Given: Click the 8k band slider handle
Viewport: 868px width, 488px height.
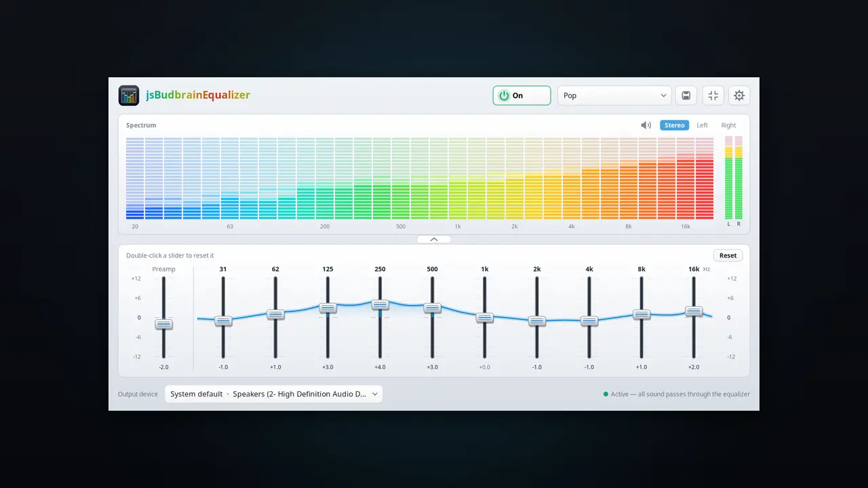Looking at the screenshot, I should [642, 314].
